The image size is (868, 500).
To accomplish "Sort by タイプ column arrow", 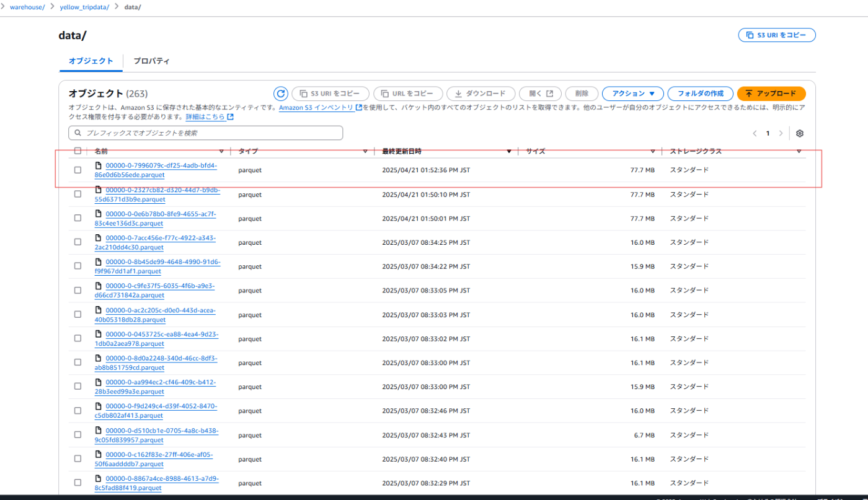I will [365, 152].
